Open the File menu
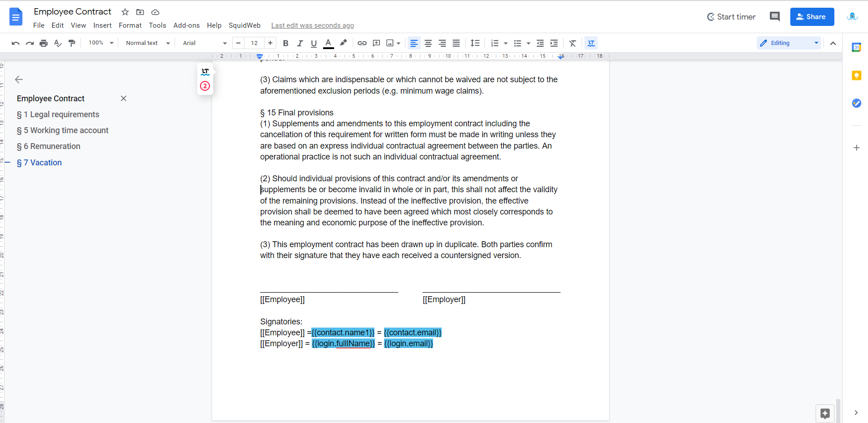 coord(39,25)
